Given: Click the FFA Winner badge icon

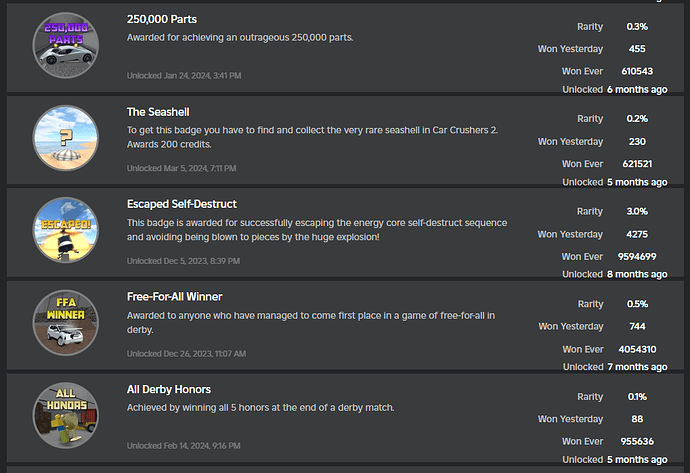Looking at the screenshot, I should pos(66,323).
